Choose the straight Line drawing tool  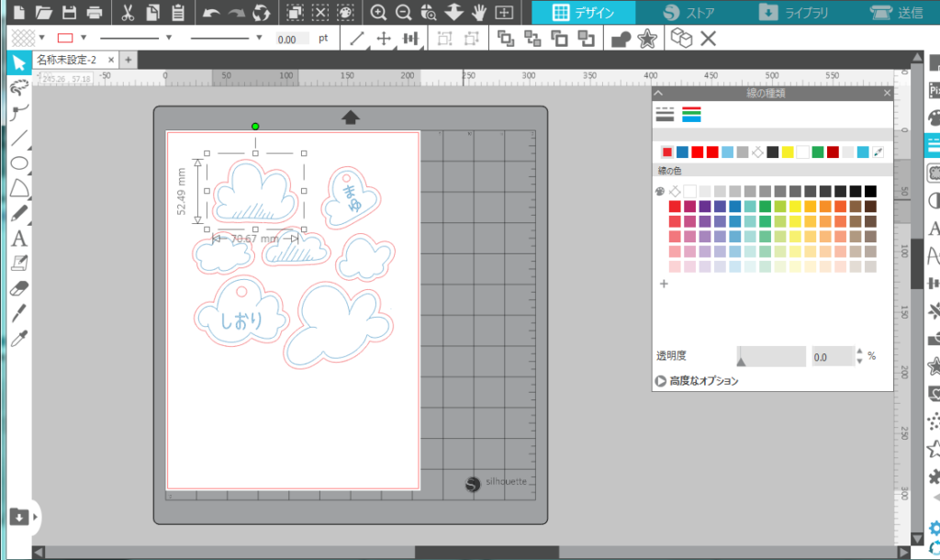click(x=19, y=138)
